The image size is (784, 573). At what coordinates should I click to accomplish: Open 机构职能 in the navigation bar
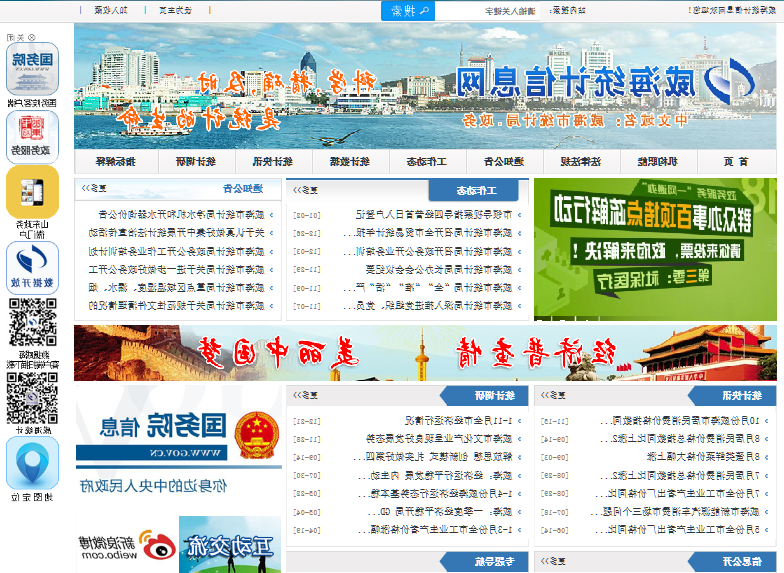[x=658, y=162]
